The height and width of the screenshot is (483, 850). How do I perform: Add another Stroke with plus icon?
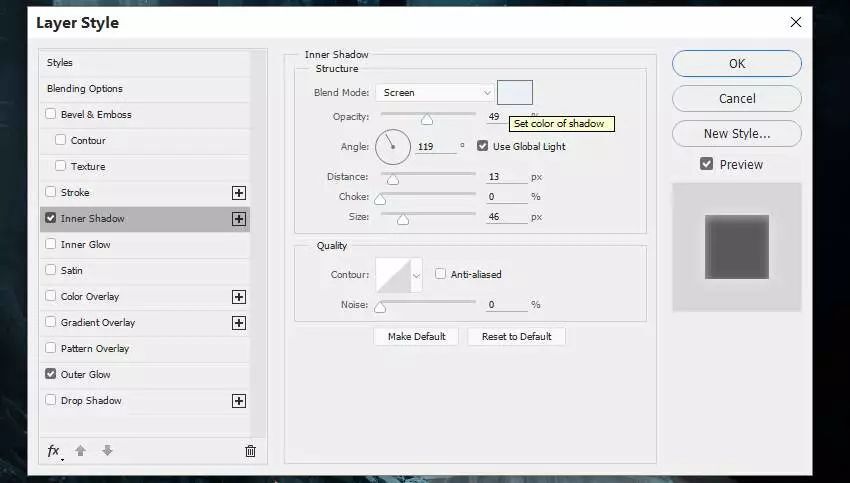pos(239,193)
